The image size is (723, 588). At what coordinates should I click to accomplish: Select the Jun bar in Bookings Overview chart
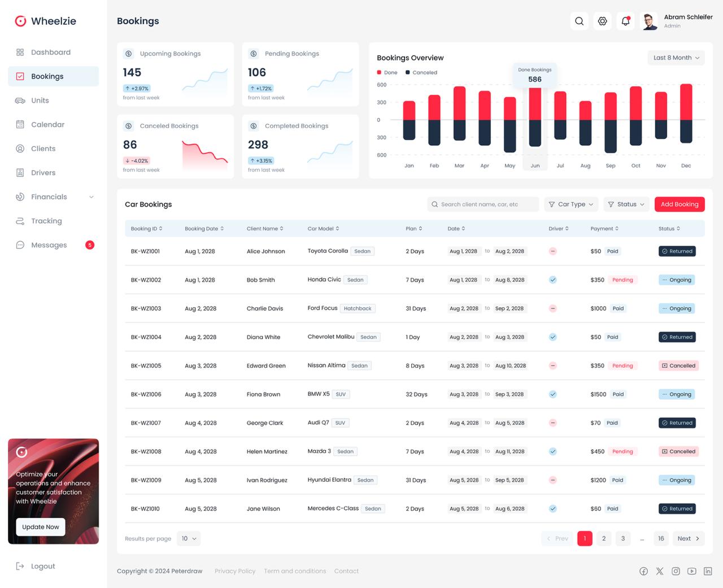coord(535,120)
